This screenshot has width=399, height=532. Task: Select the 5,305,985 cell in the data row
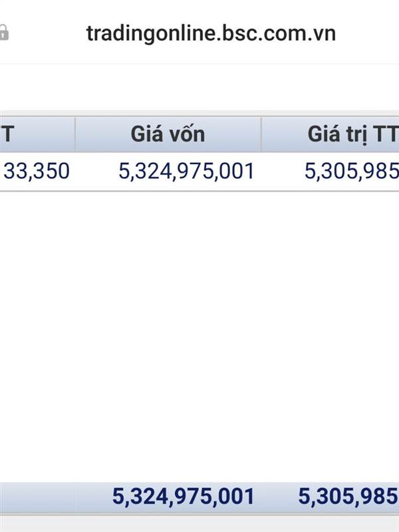(x=352, y=171)
